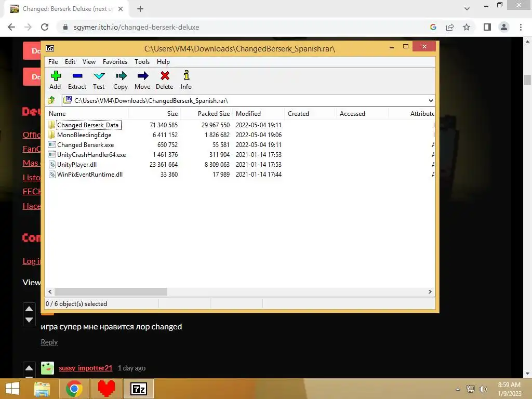Open File Explorer from taskbar

point(42,389)
